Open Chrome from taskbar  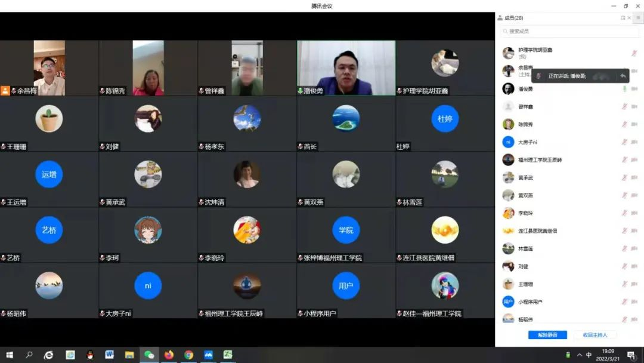pos(188,355)
